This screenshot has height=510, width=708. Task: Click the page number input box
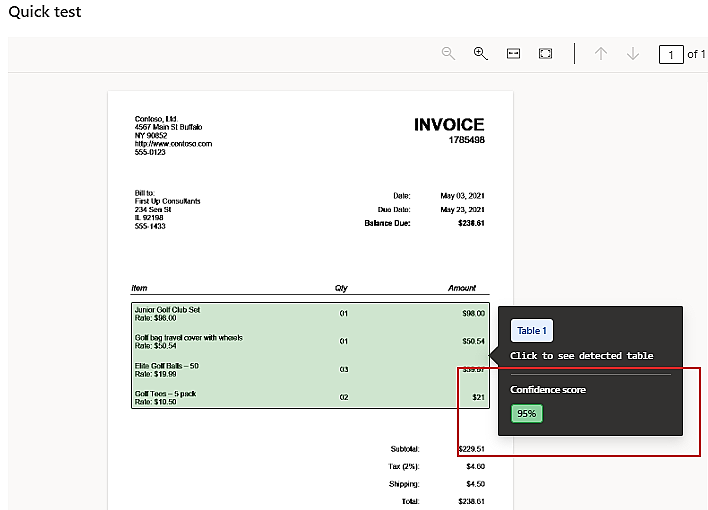[670, 54]
